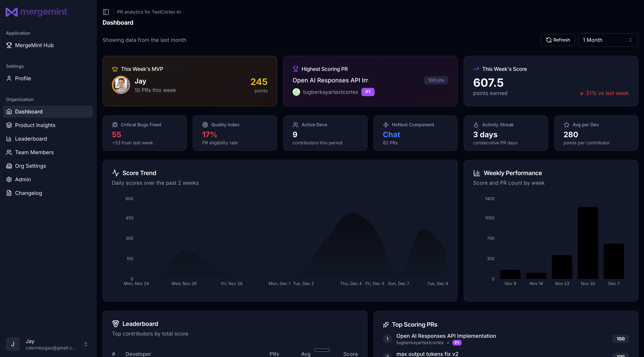Screen dimensions: 644x357
Task: Click the mergemint logo
Action: 37,12
